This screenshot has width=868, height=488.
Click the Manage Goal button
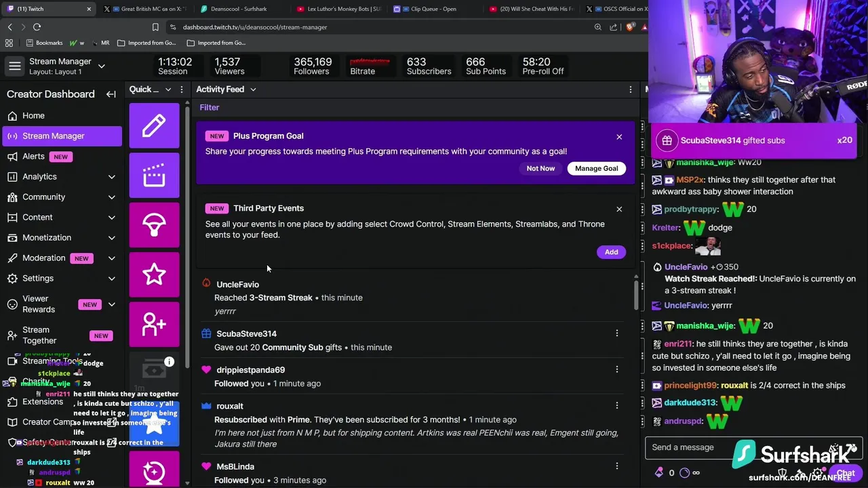(597, 168)
